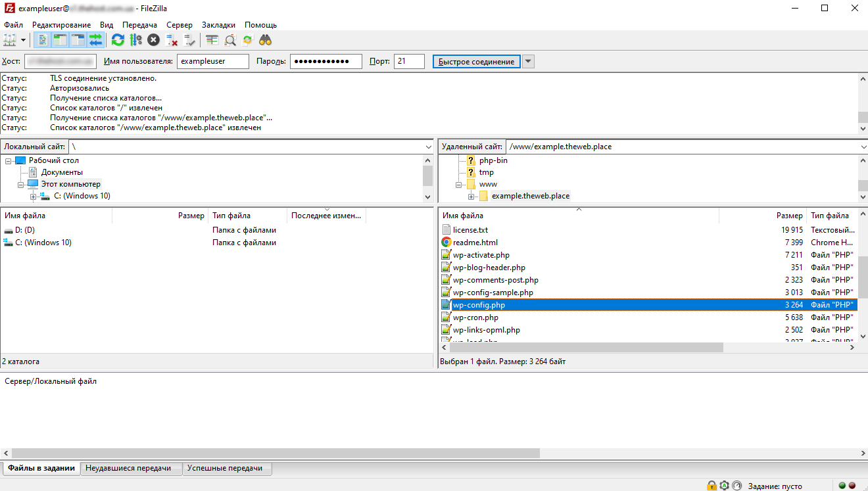
Task: Select C: (Windows 10) in local list
Action: 43,243
